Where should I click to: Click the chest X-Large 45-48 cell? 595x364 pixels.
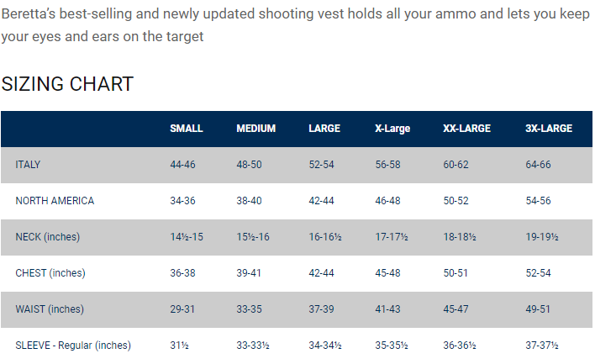click(x=388, y=273)
